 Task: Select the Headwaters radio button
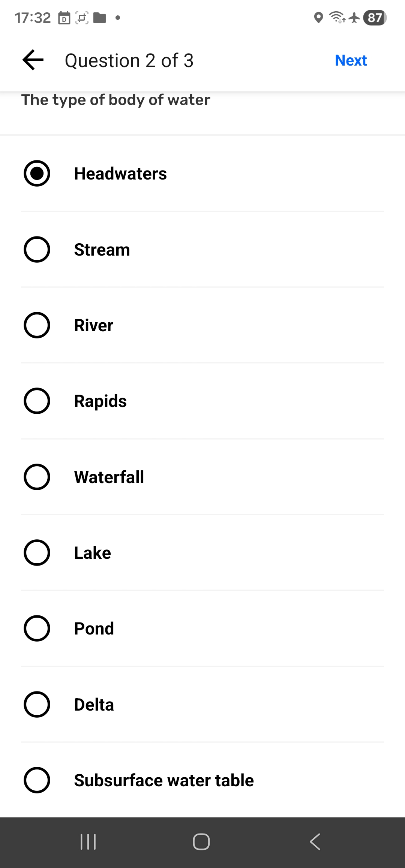pos(37,174)
